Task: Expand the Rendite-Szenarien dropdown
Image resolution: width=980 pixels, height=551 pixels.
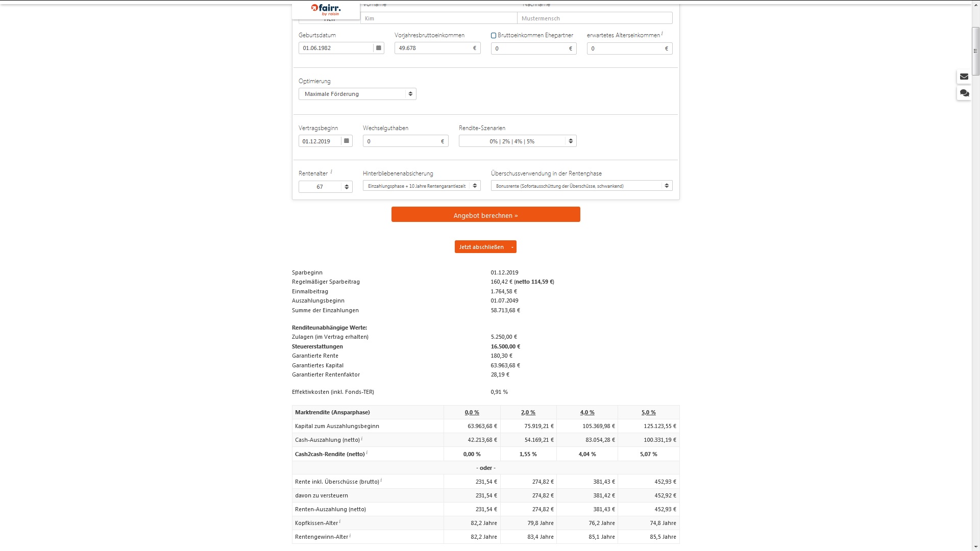Action: [517, 141]
